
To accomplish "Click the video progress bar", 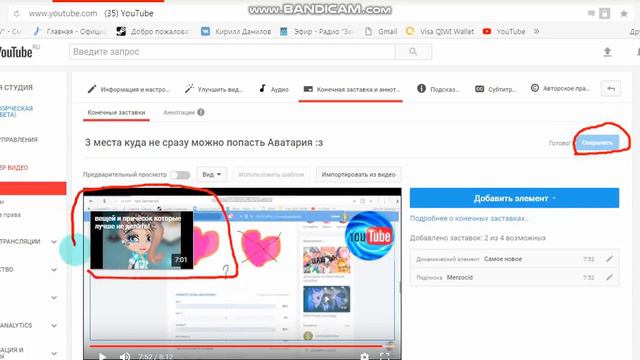I will click(242, 346).
